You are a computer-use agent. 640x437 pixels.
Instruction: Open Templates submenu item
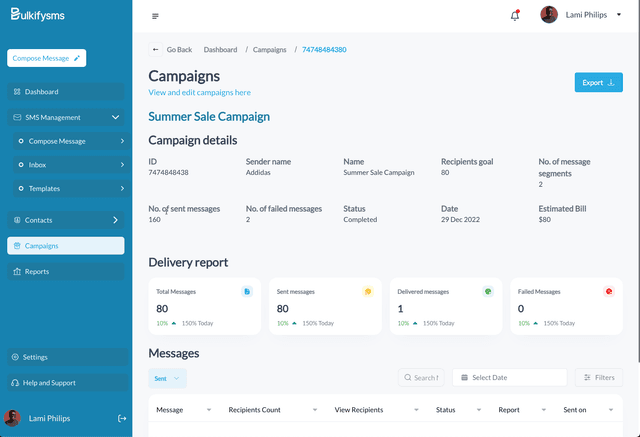pos(72,189)
